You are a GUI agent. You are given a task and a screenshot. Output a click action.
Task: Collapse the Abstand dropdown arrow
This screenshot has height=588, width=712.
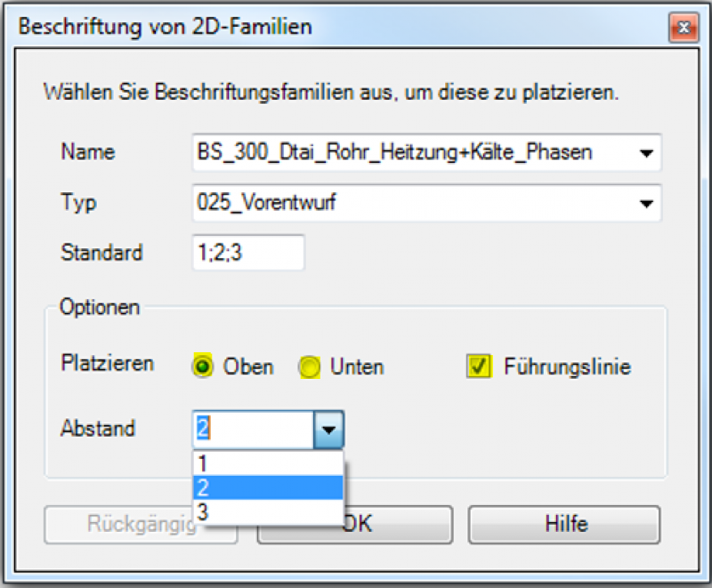[328, 430]
